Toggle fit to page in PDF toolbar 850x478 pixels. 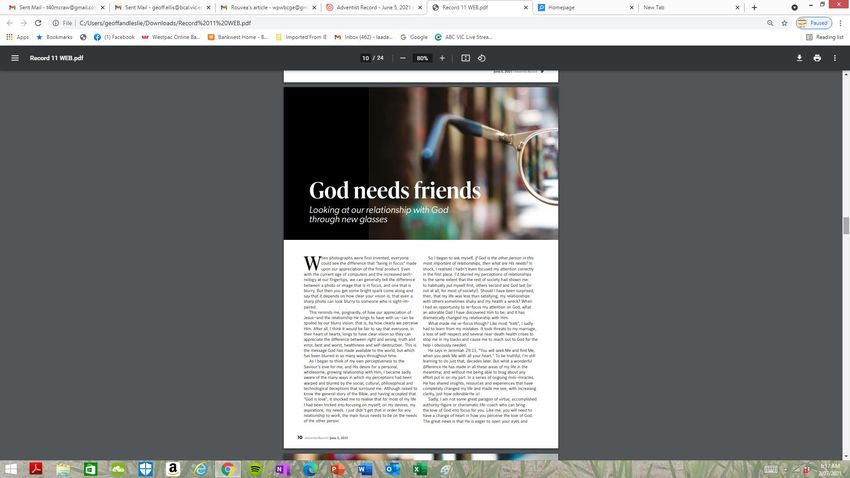pyautogui.click(x=466, y=58)
